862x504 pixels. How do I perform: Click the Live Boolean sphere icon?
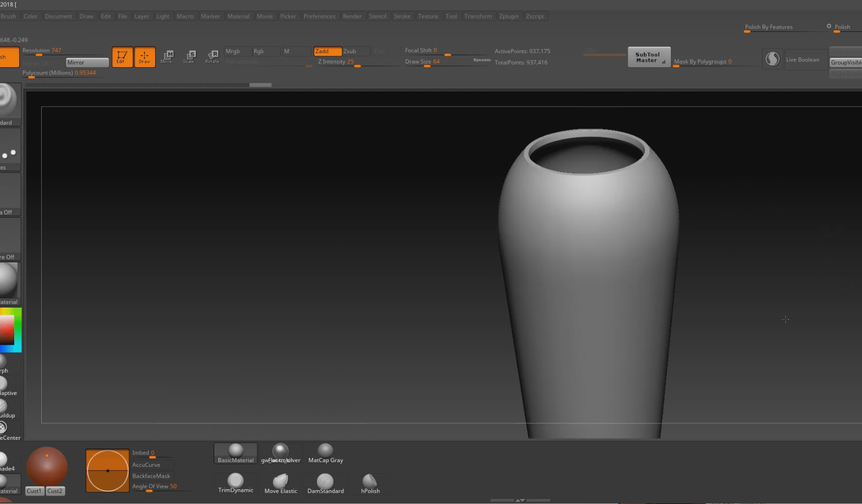pos(772,59)
